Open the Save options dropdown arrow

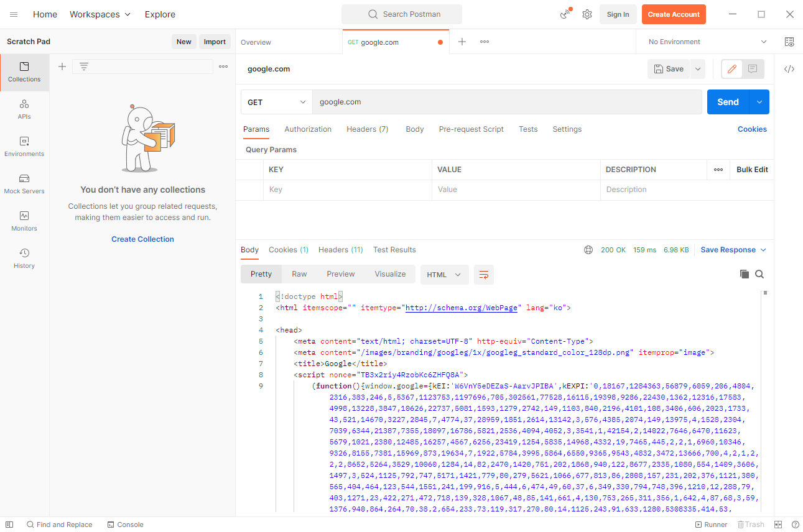698,69
